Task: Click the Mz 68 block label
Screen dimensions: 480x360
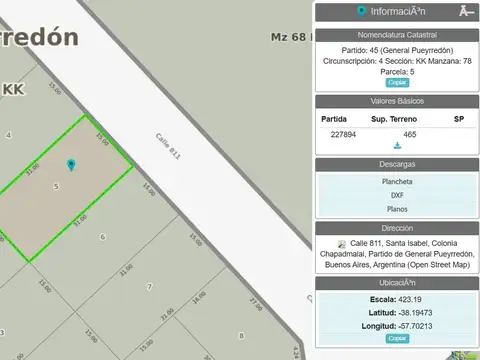Action: pyautogui.click(x=288, y=37)
